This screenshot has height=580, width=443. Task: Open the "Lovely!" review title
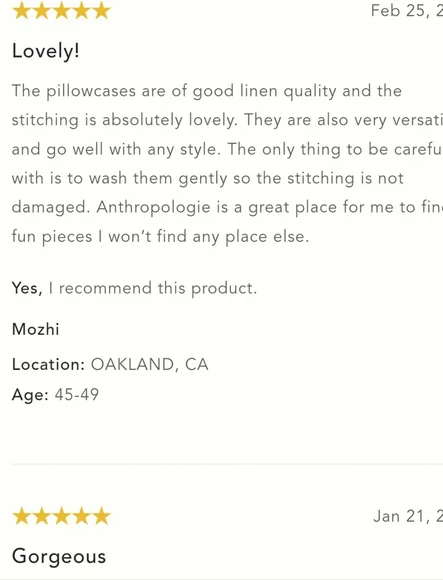tap(45, 51)
